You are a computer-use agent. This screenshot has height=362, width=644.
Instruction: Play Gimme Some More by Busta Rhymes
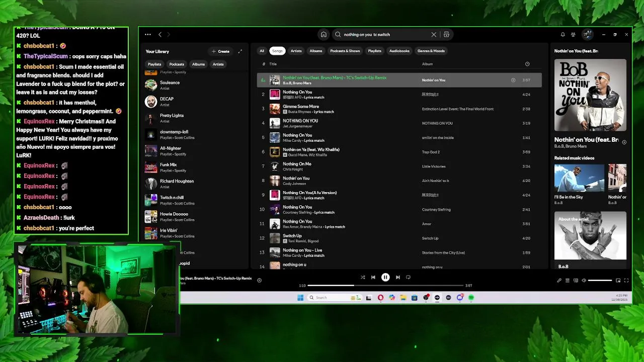tap(399, 109)
